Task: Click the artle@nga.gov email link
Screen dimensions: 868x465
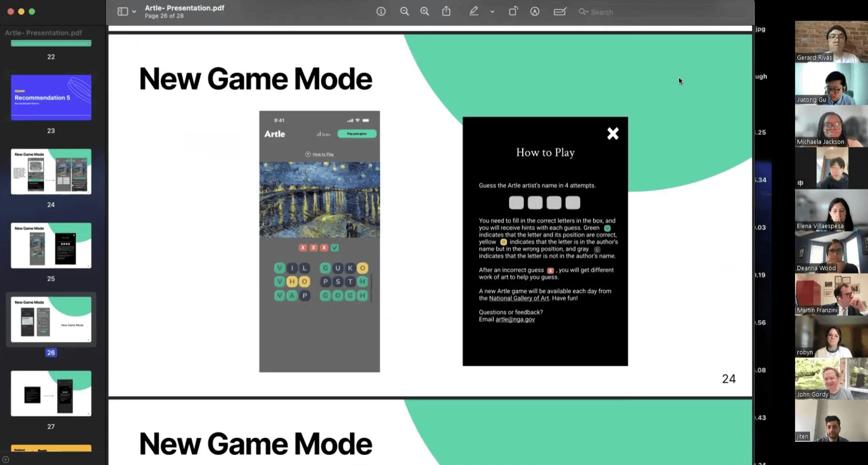Action: 515,320
